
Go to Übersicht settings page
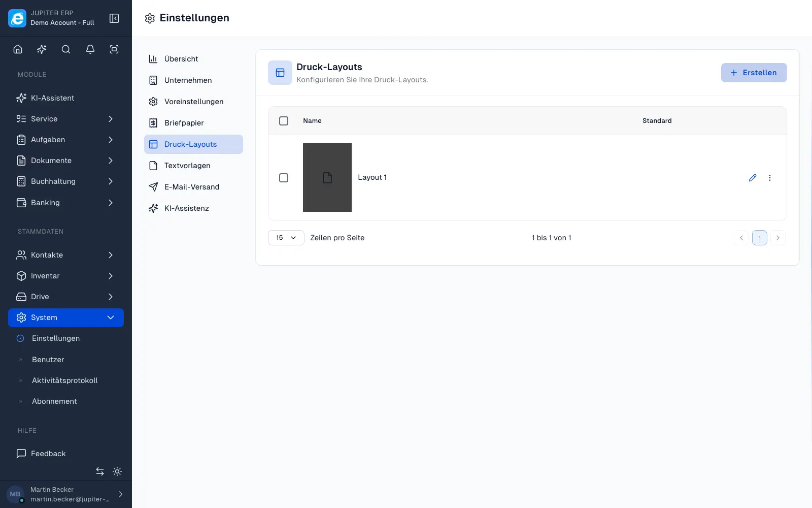pos(193,59)
